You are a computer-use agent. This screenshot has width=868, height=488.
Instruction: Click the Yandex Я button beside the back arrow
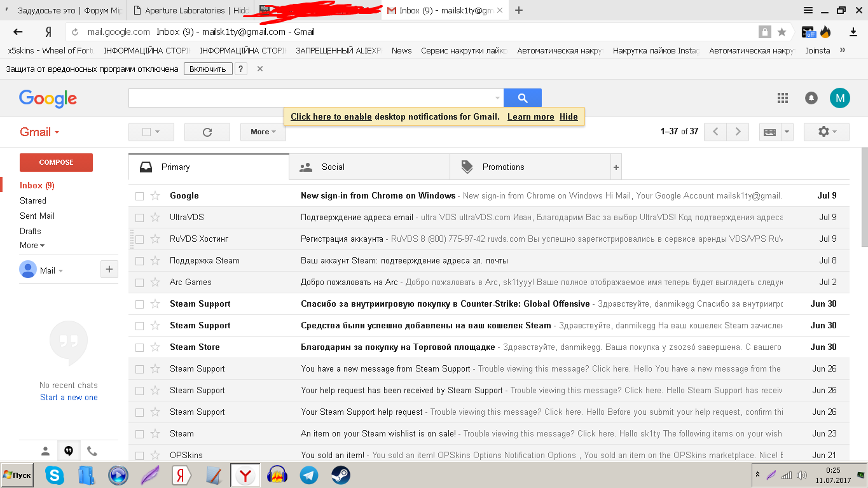click(48, 32)
